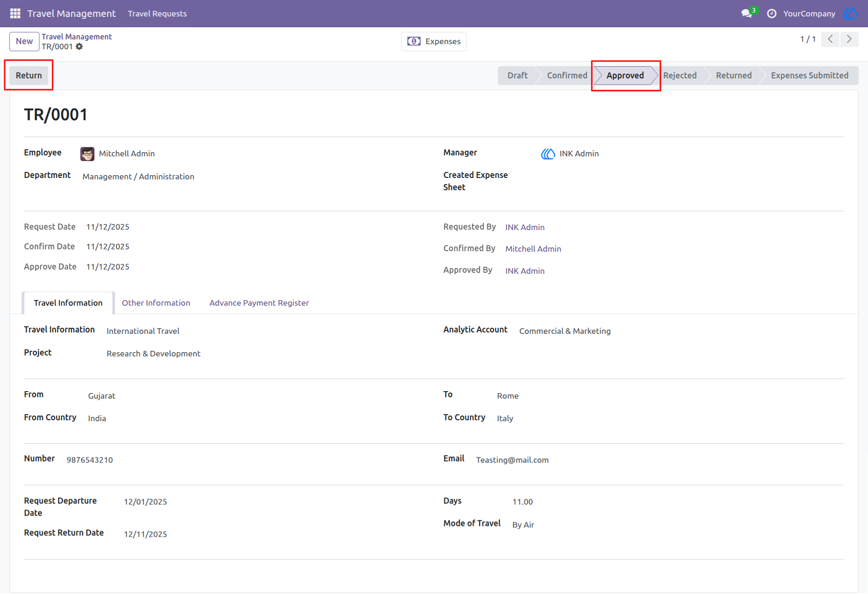Select the Expenses Submitted status stage
868x594 pixels.
(809, 76)
